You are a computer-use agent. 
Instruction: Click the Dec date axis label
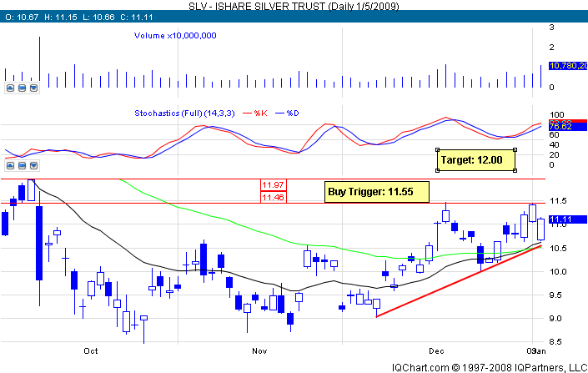(x=436, y=351)
